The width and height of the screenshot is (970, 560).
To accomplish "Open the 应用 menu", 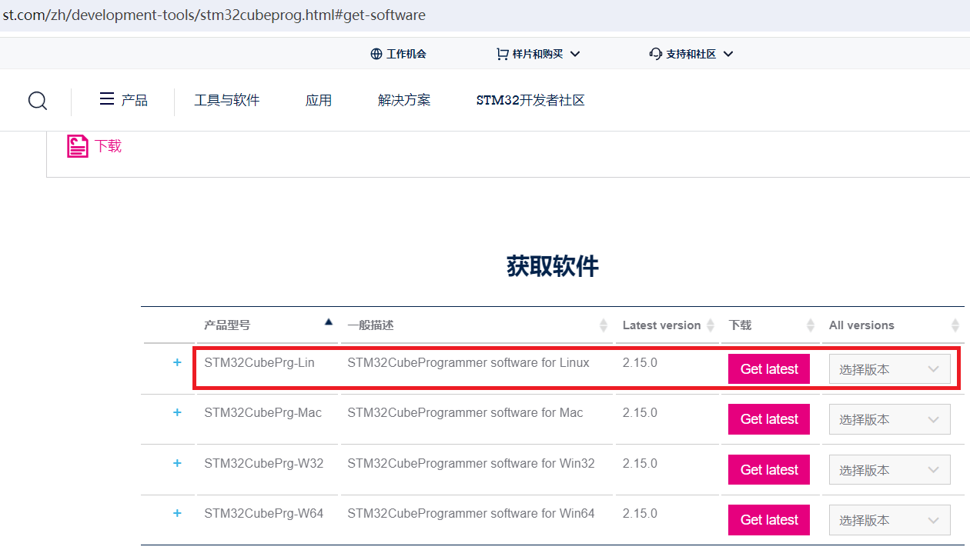I will 319,100.
